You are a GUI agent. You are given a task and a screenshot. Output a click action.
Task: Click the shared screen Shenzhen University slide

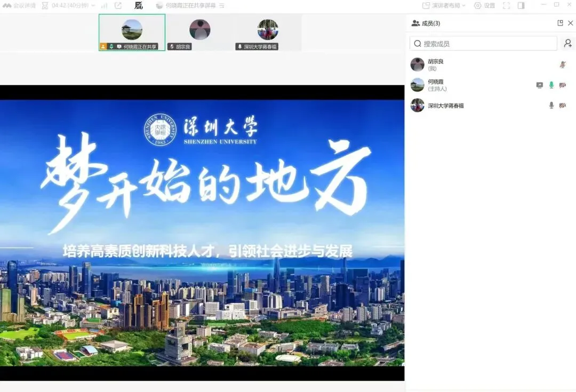pyautogui.click(x=202, y=233)
